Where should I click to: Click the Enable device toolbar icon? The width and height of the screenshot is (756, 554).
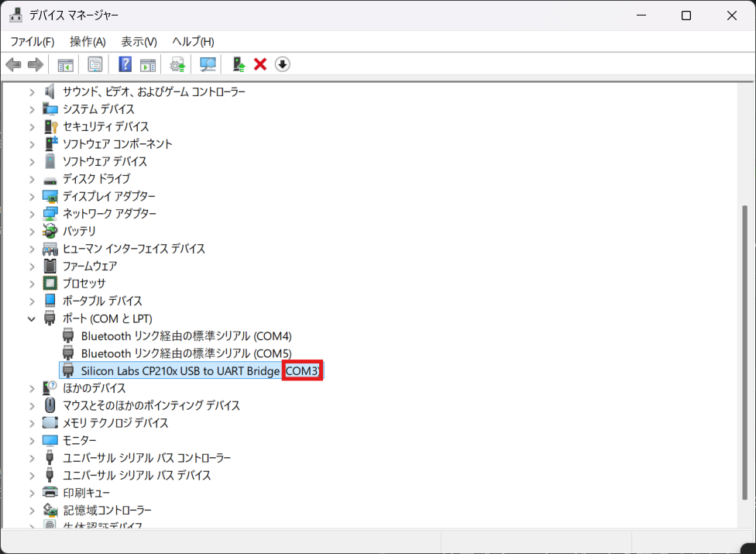pyautogui.click(x=239, y=64)
